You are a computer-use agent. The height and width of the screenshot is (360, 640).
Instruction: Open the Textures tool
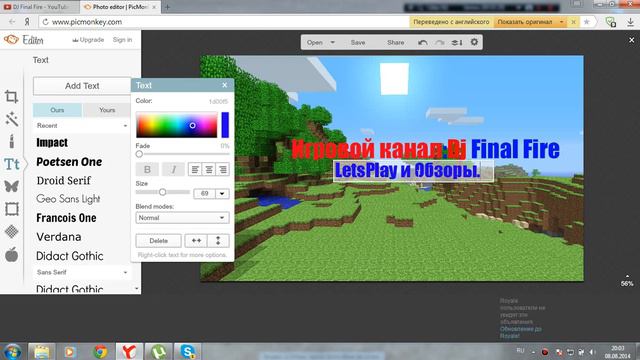click(x=11, y=231)
